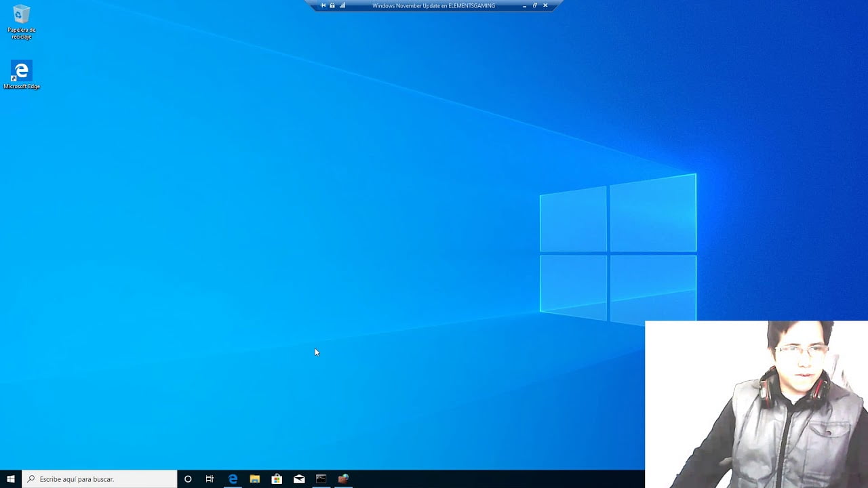Open the Microsoft Store

coord(277,479)
